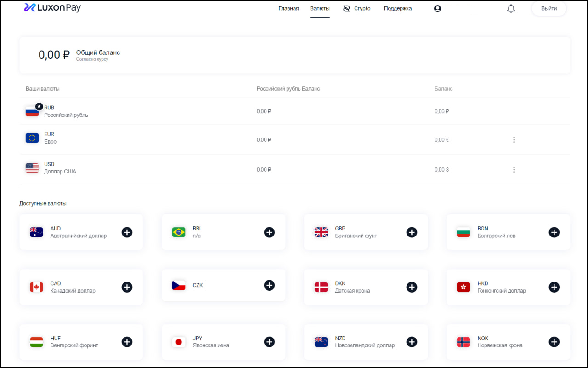Image resolution: width=588 pixels, height=368 pixels.
Task: Add the AUD Australian dollar currency
Action: tap(127, 232)
